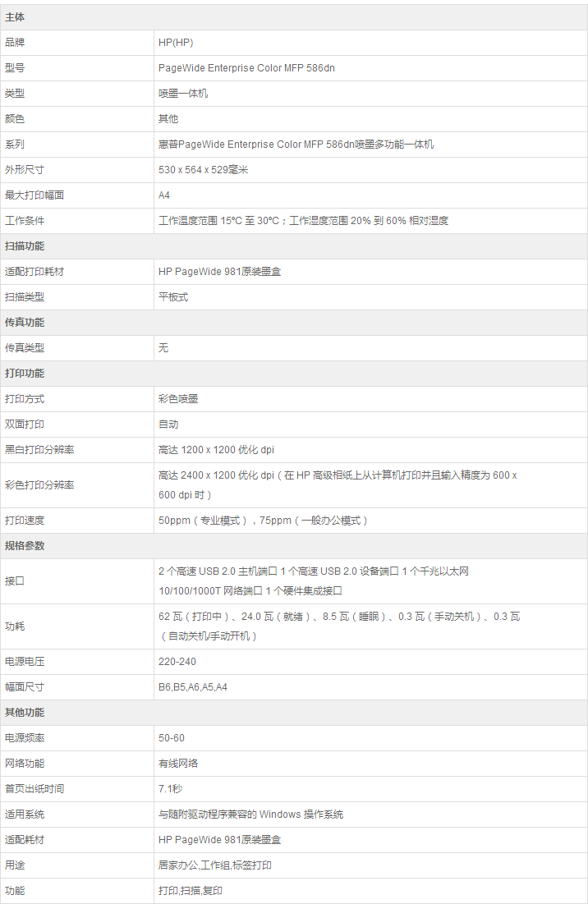This screenshot has height=904, width=588.
Task: Select print speed value 50ppm / 75ppm
Action: point(263,521)
